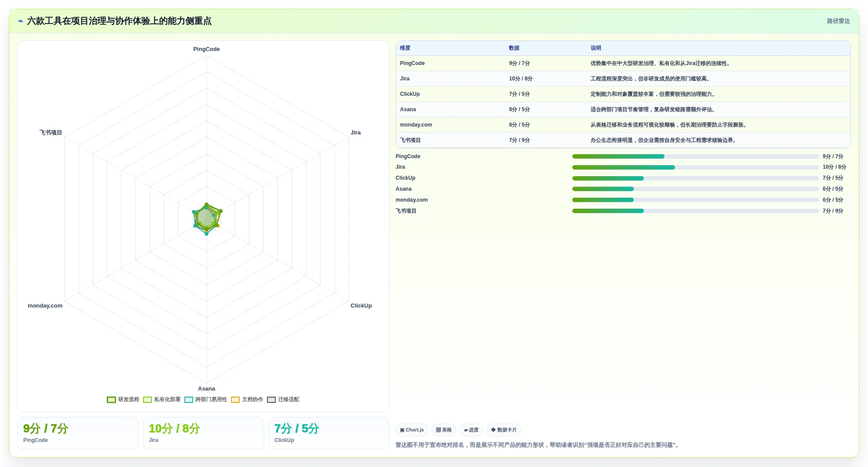868x467 pixels.
Task: Click the 进度 tag chip
Action: coord(471,430)
